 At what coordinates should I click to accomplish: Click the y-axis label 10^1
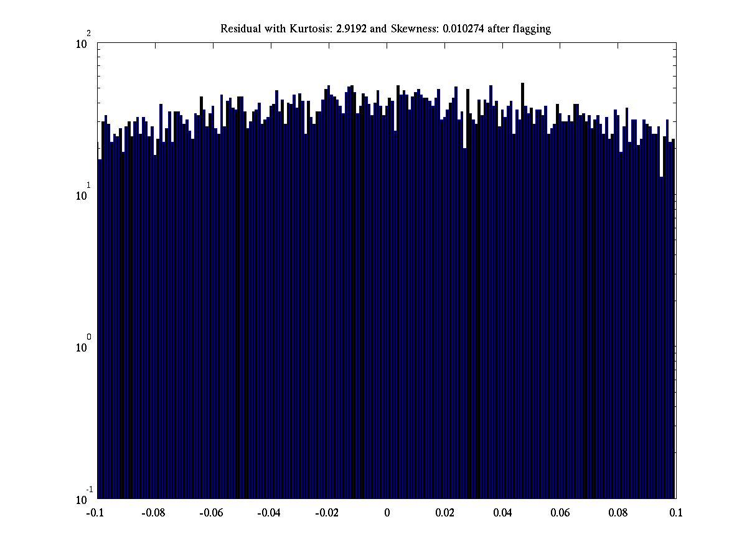(x=83, y=195)
